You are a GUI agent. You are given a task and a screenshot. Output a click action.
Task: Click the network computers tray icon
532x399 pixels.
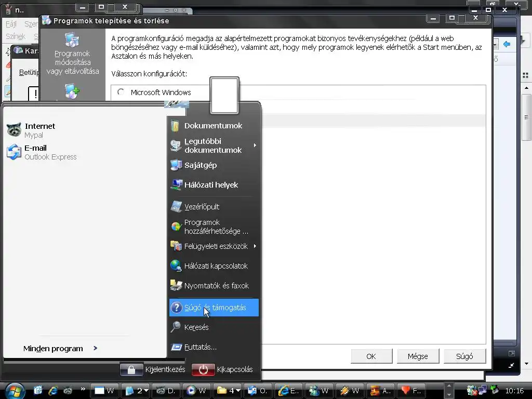click(483, 391)
